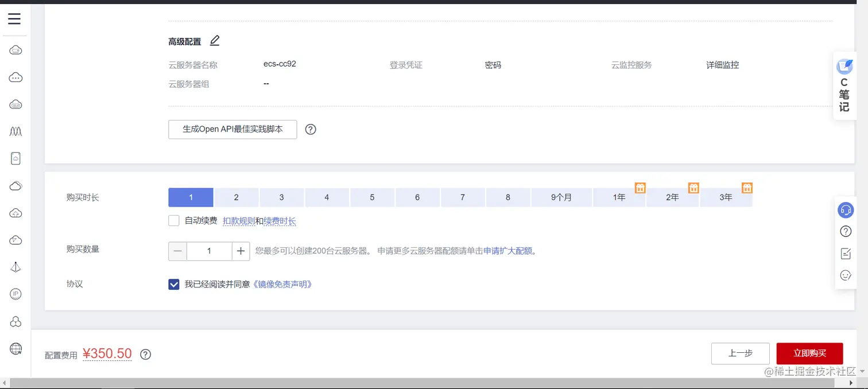Click the IP circle sidebar icon
The height and width of the screenshot is (389, 868).
click(x=15, y=294)
